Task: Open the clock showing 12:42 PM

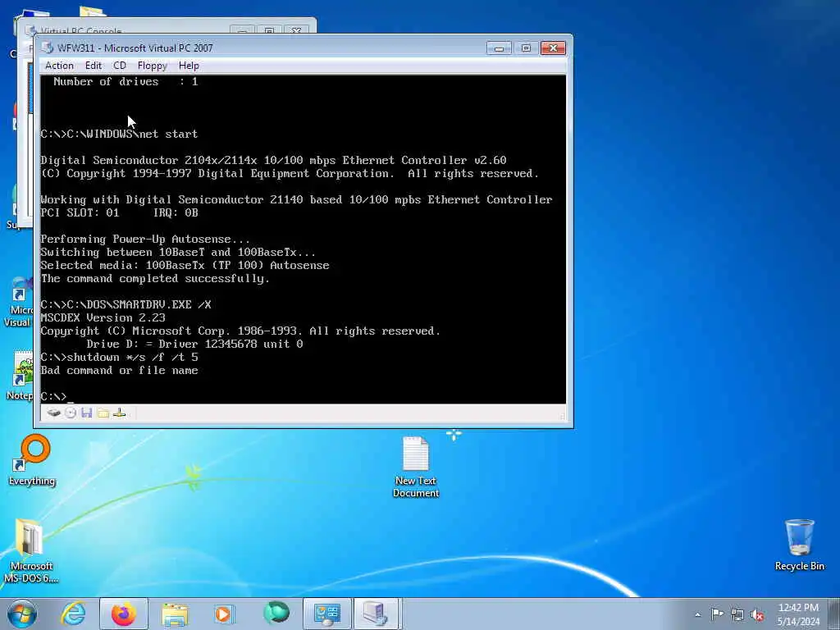Action: click(798, 614)
